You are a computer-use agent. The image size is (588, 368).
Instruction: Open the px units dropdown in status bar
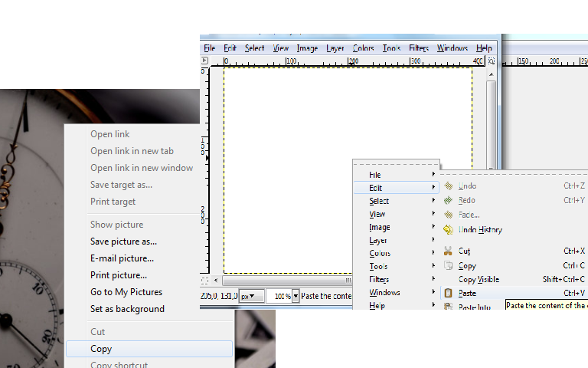pyautogui.click(x=251, y=296)
